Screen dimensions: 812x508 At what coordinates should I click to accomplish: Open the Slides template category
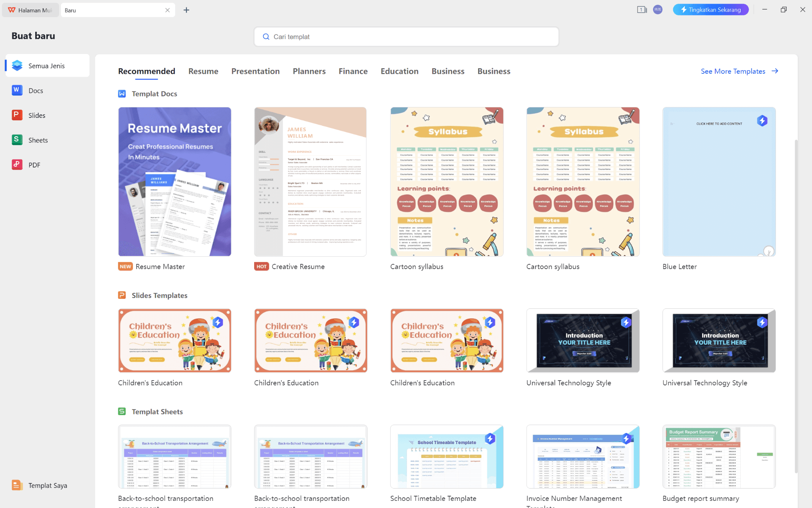(x=36, y=115)
